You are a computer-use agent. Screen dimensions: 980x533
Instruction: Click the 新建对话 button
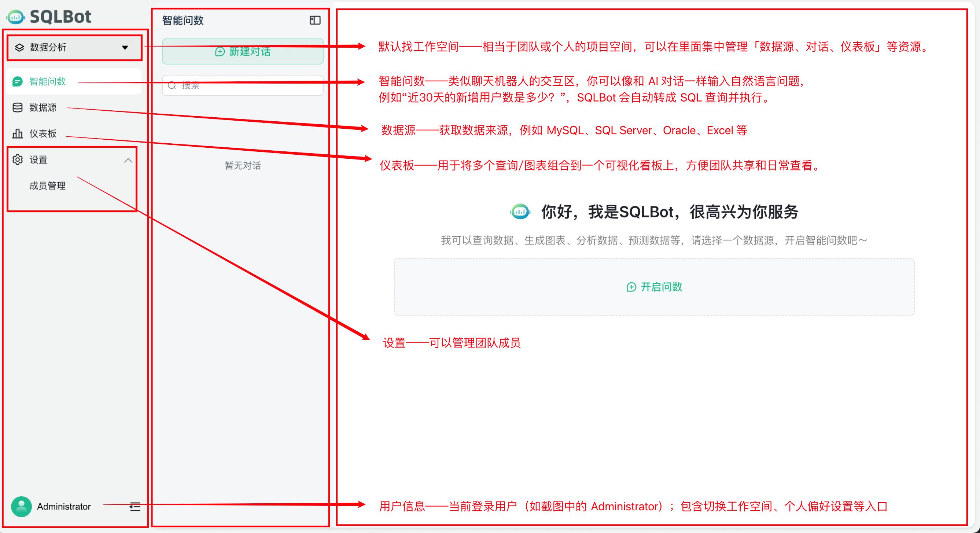(243, 52)
